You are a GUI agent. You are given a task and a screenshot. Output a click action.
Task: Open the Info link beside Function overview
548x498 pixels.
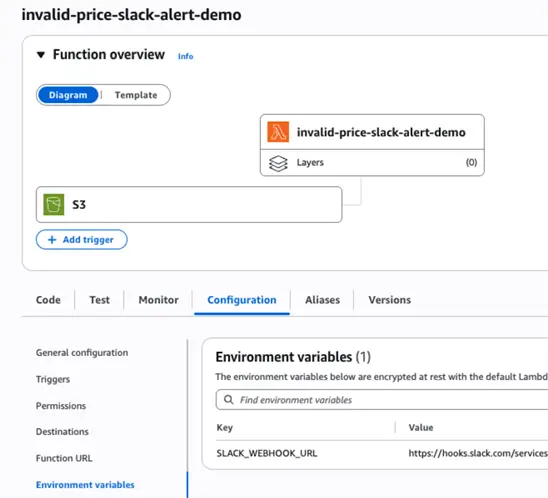[x=186, y=56]
